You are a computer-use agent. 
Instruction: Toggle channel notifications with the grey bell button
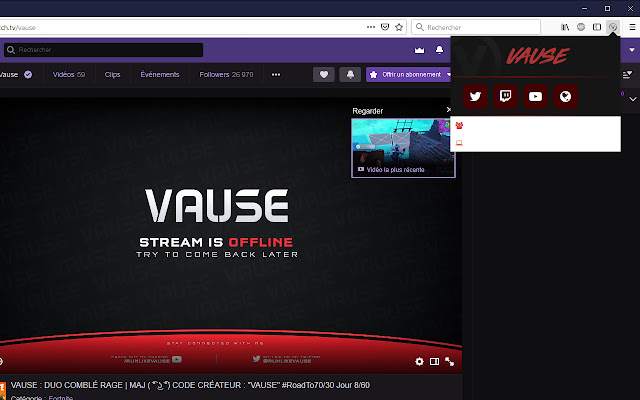click(350, 74)
